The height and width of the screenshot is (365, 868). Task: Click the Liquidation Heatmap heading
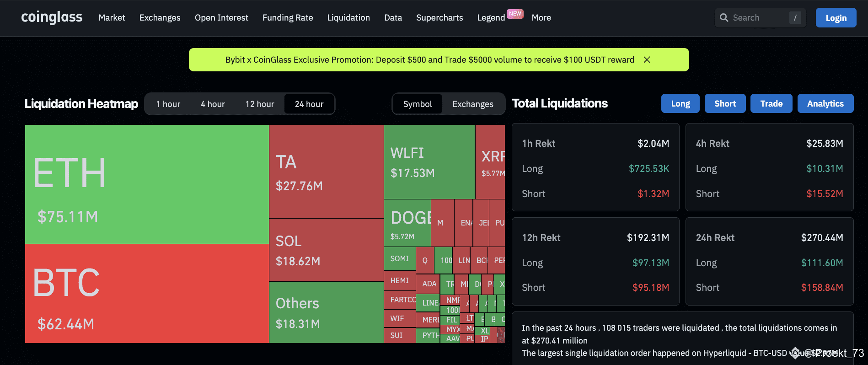(81, 104)
